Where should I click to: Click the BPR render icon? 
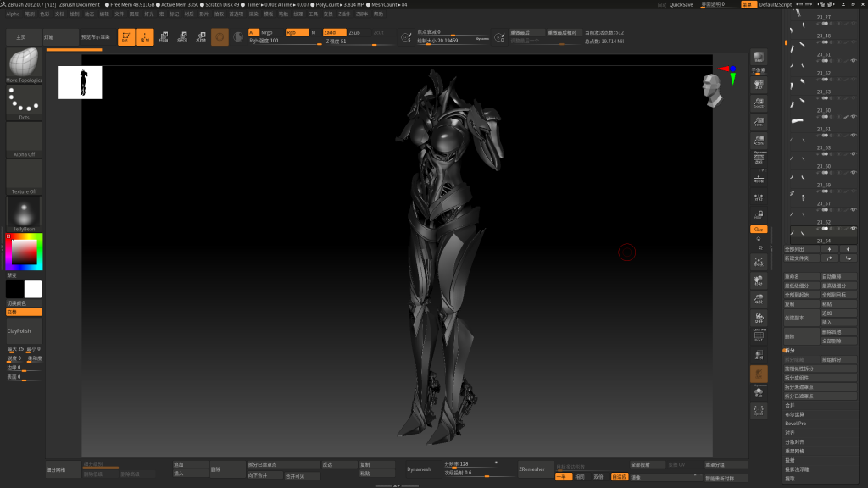[x=759, y=57]
